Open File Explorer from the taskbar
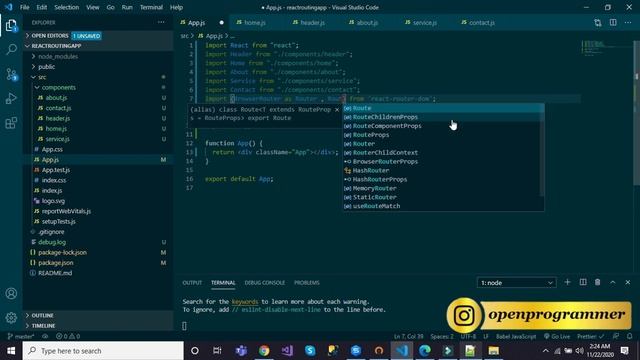This screenshot has width=640, height=360. point(493,351)
